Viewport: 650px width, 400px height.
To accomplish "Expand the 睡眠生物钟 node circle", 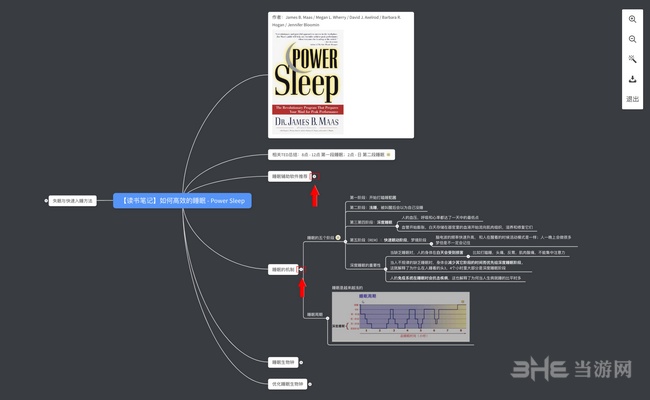I will [x=301, y=362].
